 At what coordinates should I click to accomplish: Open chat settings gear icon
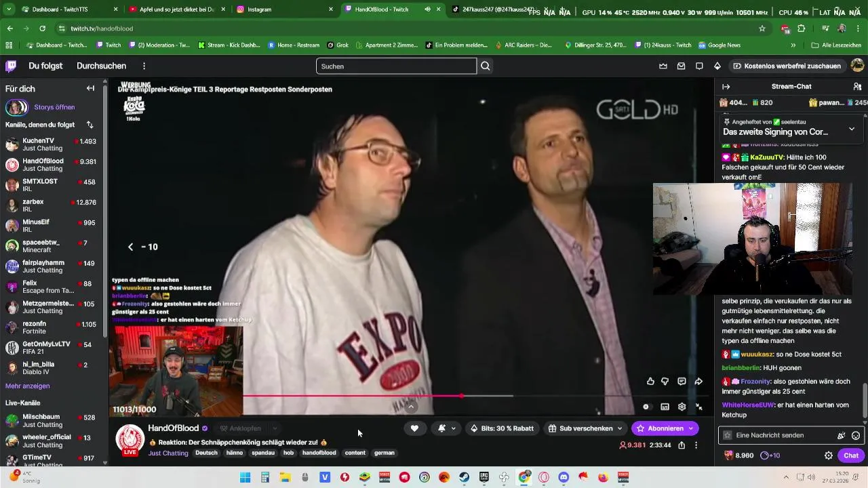pos(828,455)
